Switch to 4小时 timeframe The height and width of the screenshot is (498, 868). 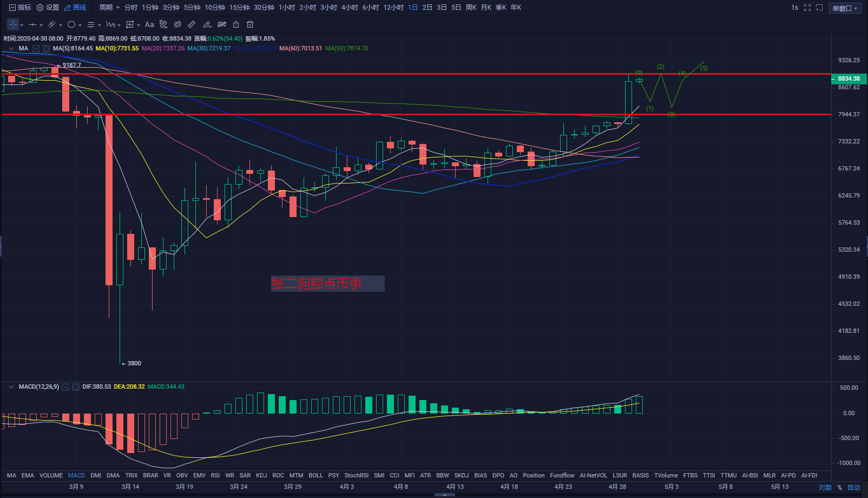[350, 8]
